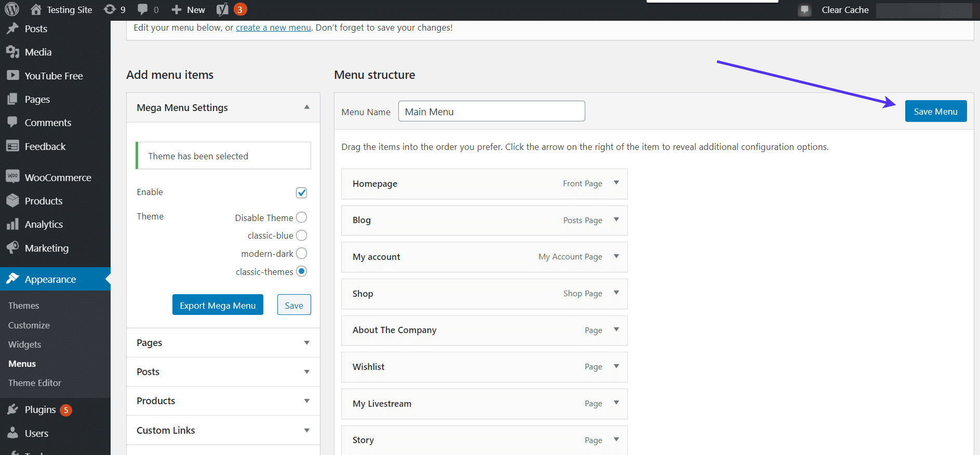This screenshot has width=980, height=455.
Task: Click the Export Mega Menu button
Action: [x=218, y=305]
